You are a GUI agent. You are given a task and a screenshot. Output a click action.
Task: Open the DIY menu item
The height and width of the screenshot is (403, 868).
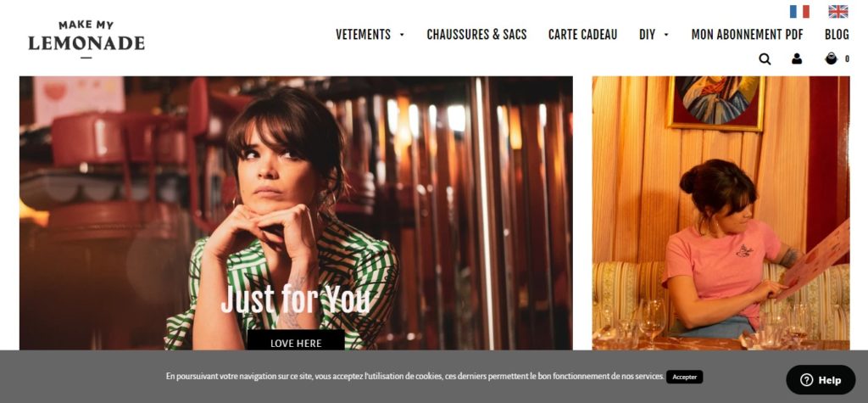pyautogui.click(x=647, y=35)
